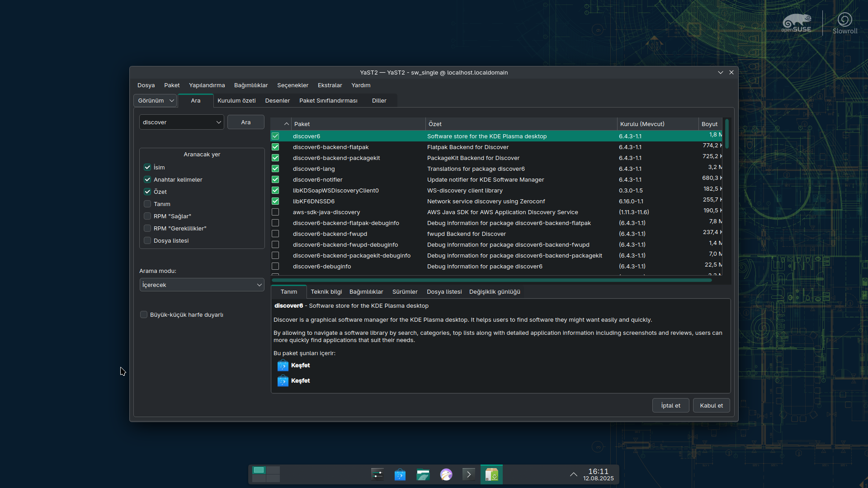Switch to Diller tab
Image resolution: width=868 pixels, height=488 pixels.
point(379,100)
